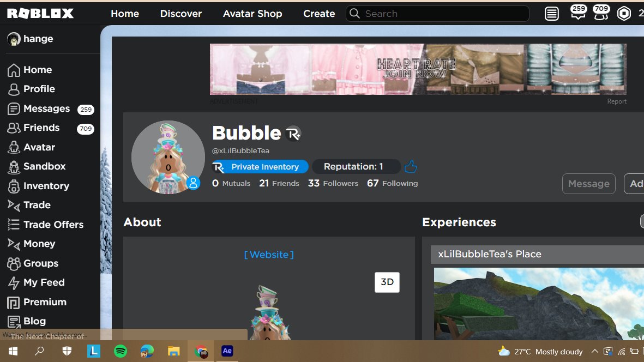Open the hange account avatar
This screenshot has width=644, height=362.
point(14,39)
